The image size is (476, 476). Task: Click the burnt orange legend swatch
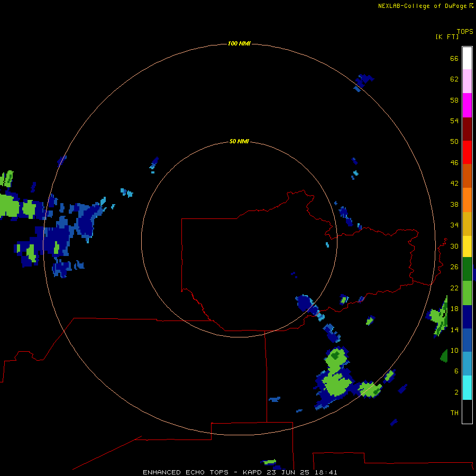pyautogui.click(x=467, y=176)
